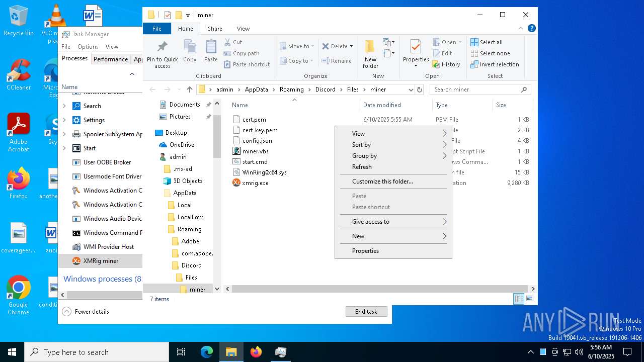Viewport: 644px width, 362px height.
Task: Select XMRig miner process
Action: [x=101, y=261]
